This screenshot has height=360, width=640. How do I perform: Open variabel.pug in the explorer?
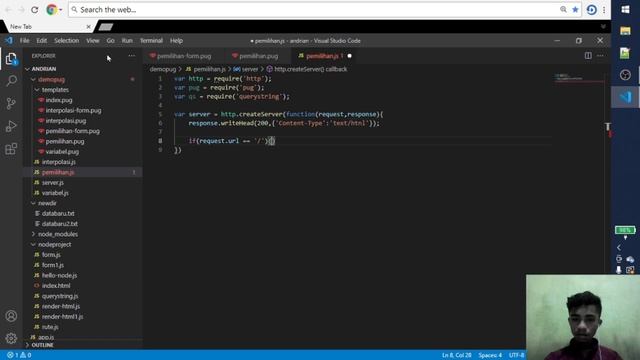coord(62,151)
